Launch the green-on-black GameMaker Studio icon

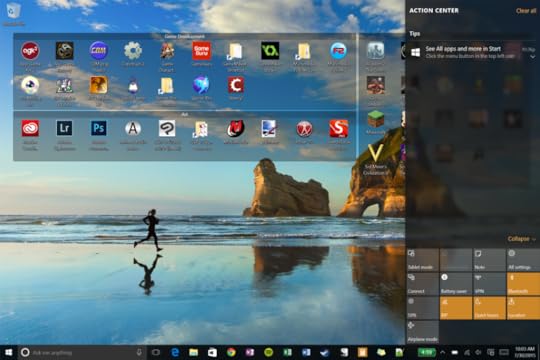[x=270, y=51]
